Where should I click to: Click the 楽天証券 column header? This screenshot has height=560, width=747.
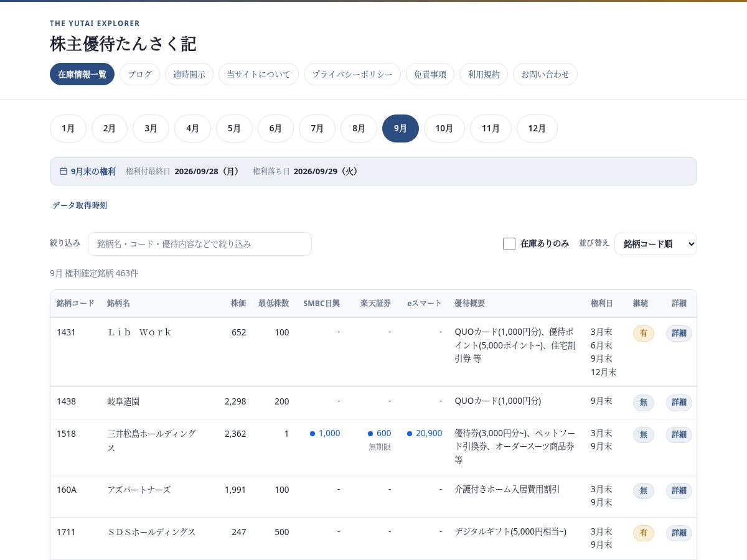click(x=376, y=304)
